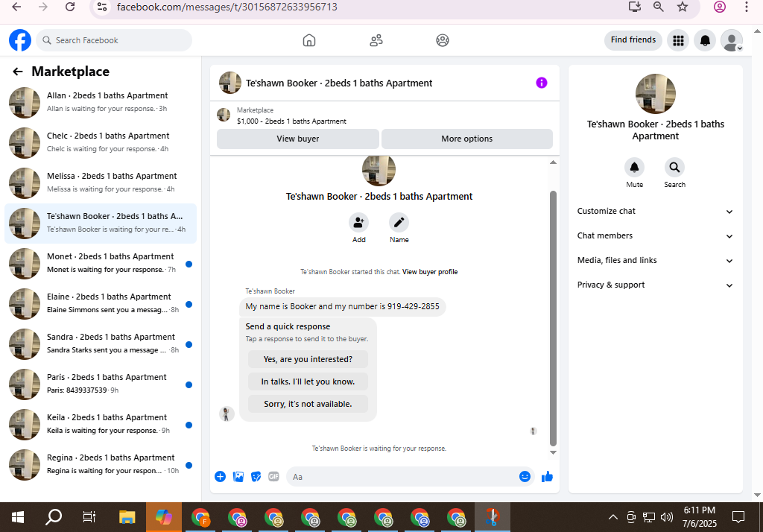
Task: Click the browser address bar URL
Action: [x=227, y=7]
